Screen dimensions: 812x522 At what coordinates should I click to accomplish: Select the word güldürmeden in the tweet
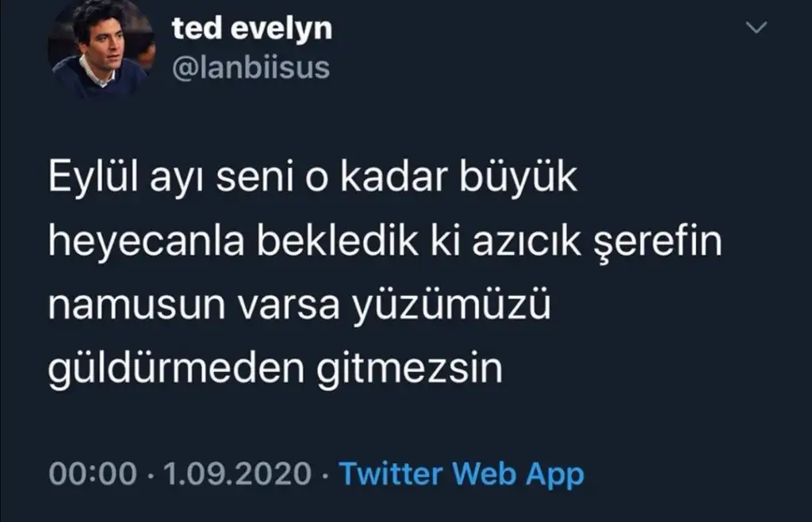[x=176, y=369]
